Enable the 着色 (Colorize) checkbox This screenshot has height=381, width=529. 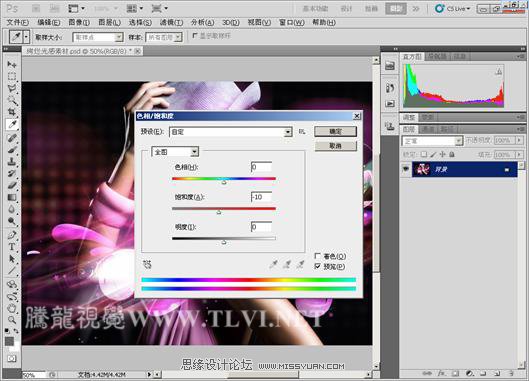(x=317, y=256)
